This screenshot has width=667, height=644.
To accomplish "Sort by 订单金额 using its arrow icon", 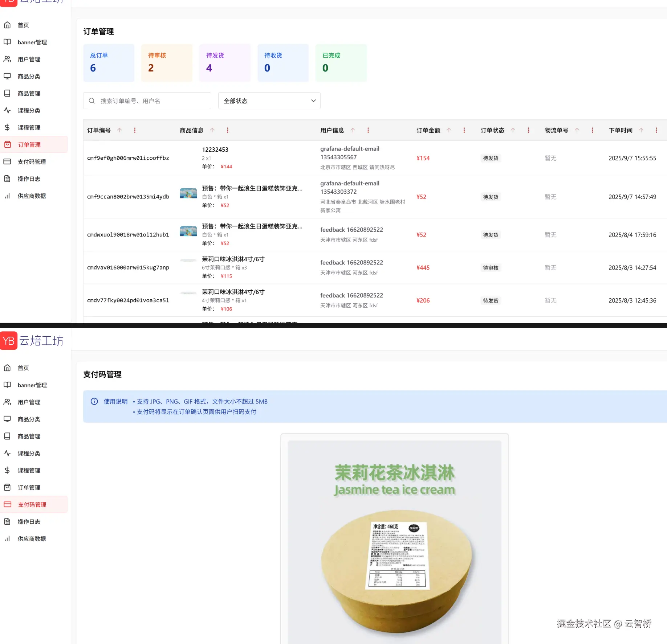I will pyautogui.click(x=449, y=130).
